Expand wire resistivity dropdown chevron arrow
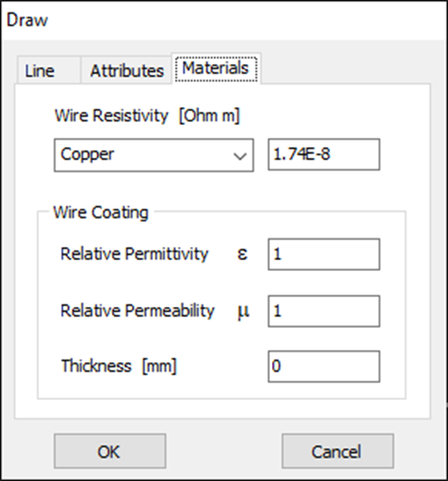 (239, 156)
